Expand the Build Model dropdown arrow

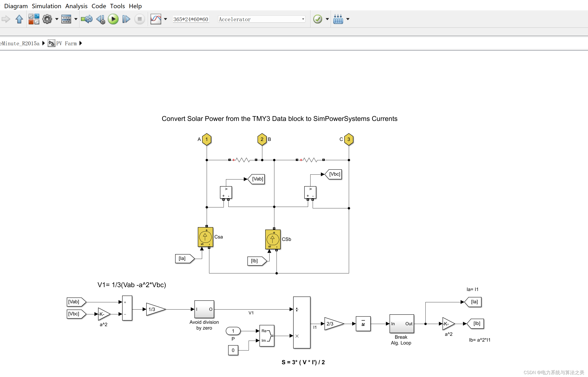348,19
